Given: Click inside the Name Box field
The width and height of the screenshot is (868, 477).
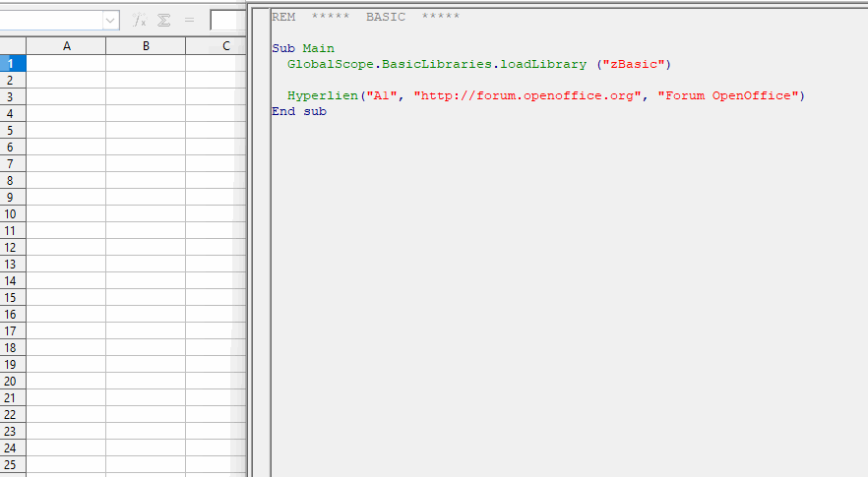Looking at the screenshot, I should [49, 20].
